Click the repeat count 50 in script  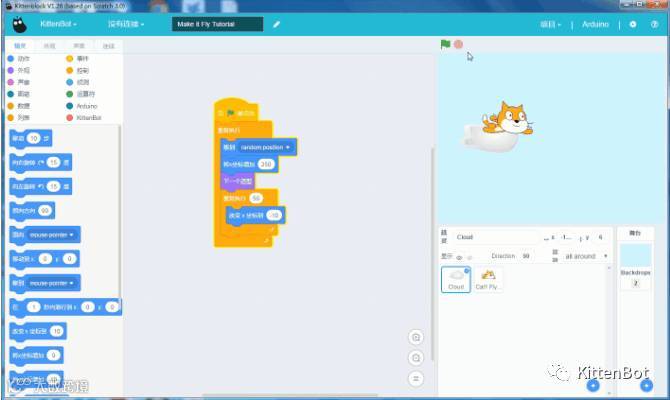pyautogui.click(x=256, y=198)
